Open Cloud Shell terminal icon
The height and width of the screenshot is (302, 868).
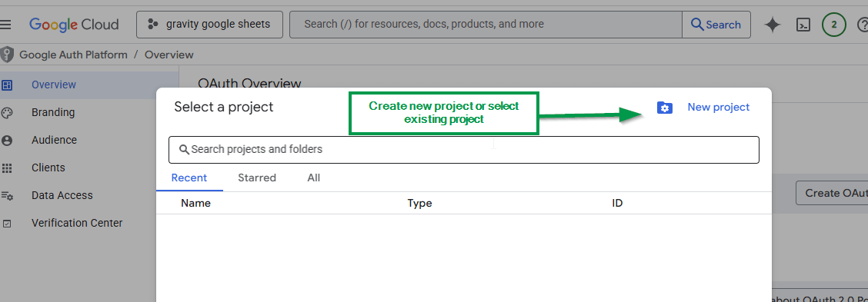point(803,25)
